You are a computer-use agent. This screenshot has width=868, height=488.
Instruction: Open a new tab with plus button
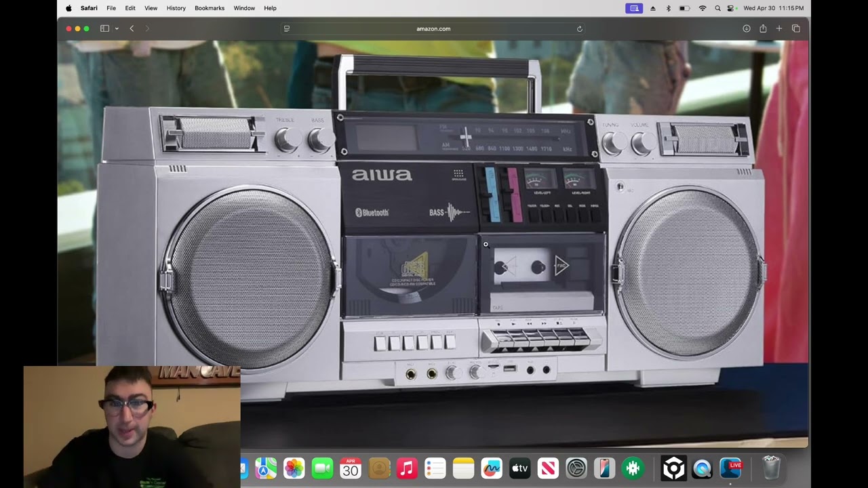(x=779, y=28)
